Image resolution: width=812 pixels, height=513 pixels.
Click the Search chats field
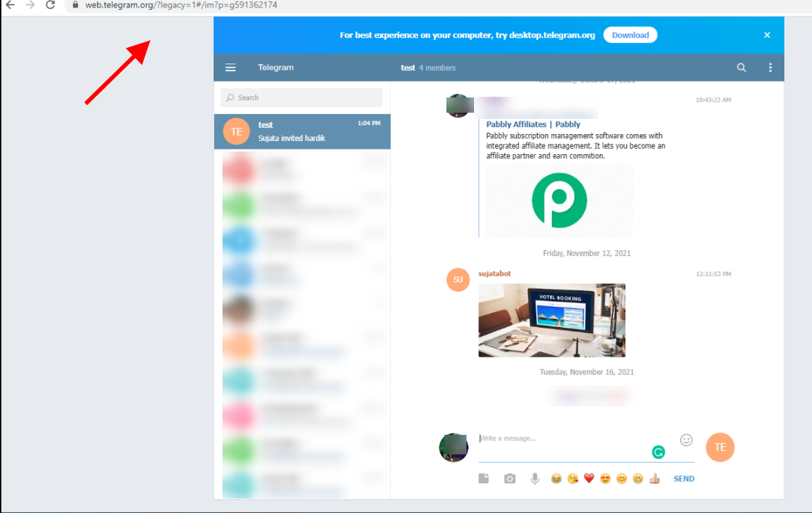(x=301, y=97)
